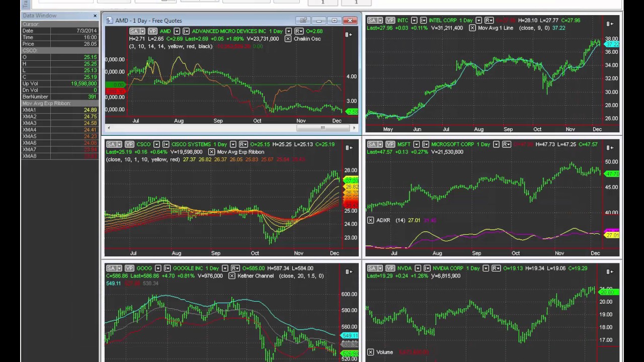Click the AMD chart horizontal scrollbar thumb
This screenshot has height=362, width=644.
click(x=323, y=128)
